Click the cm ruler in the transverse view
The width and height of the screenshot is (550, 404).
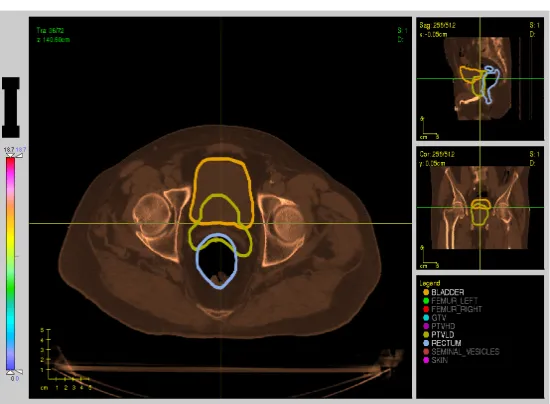[x=66, y=359]
